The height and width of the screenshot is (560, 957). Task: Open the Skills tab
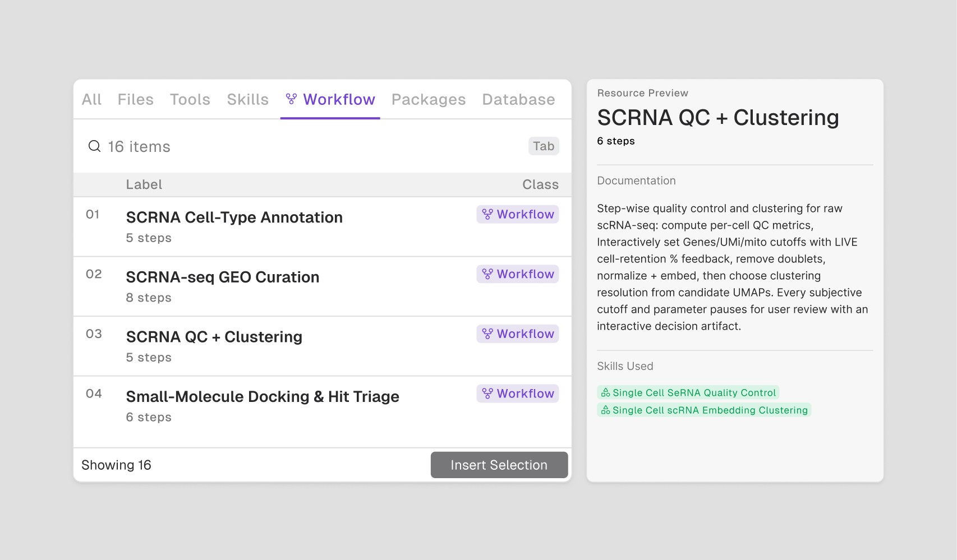[x=248, y=99]
